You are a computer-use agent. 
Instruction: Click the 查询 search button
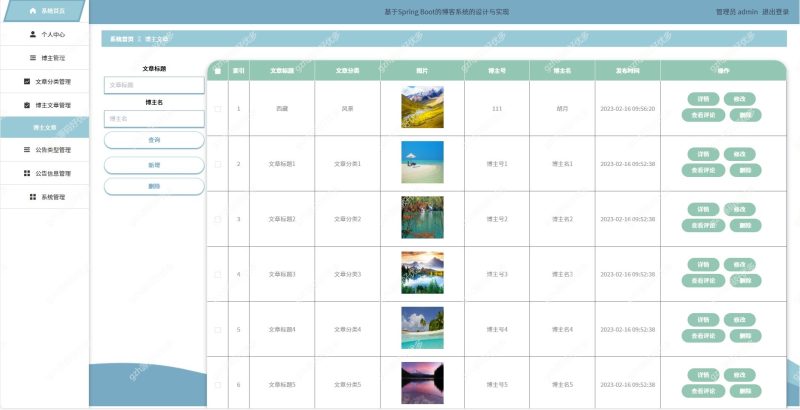coord(154,140)
